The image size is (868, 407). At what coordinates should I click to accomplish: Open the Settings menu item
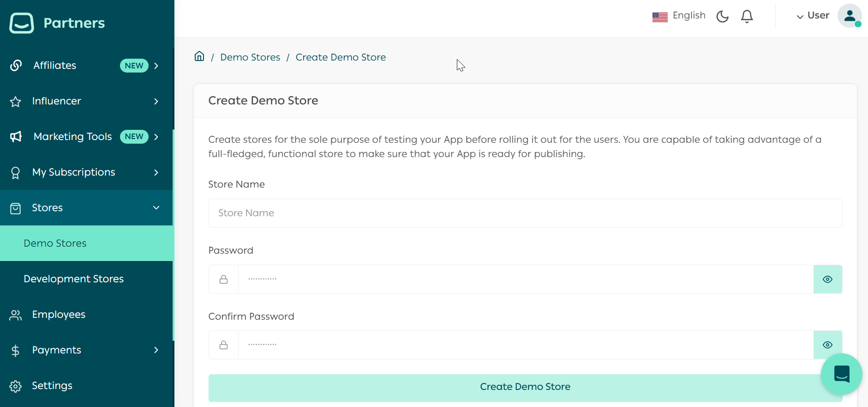[86, 386]
